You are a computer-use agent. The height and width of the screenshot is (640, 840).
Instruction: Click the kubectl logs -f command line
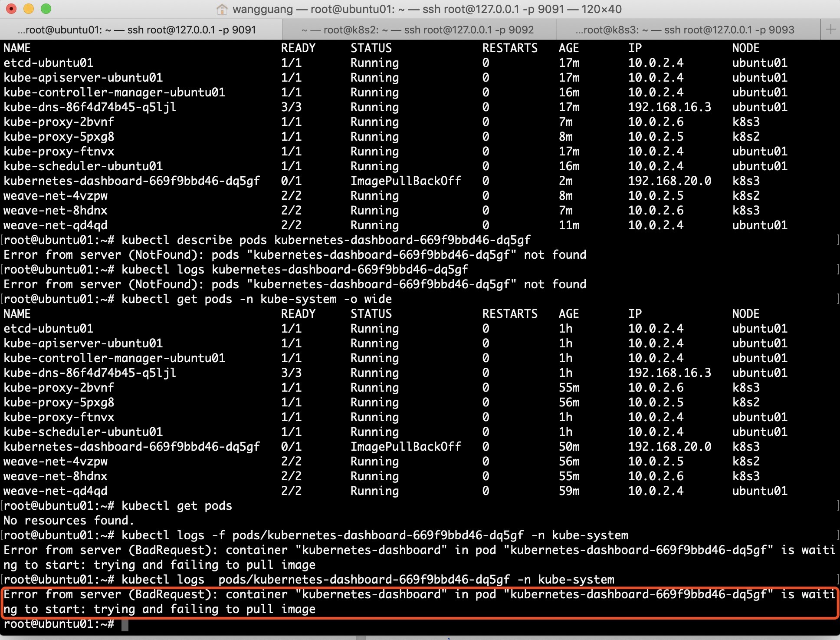374,535
